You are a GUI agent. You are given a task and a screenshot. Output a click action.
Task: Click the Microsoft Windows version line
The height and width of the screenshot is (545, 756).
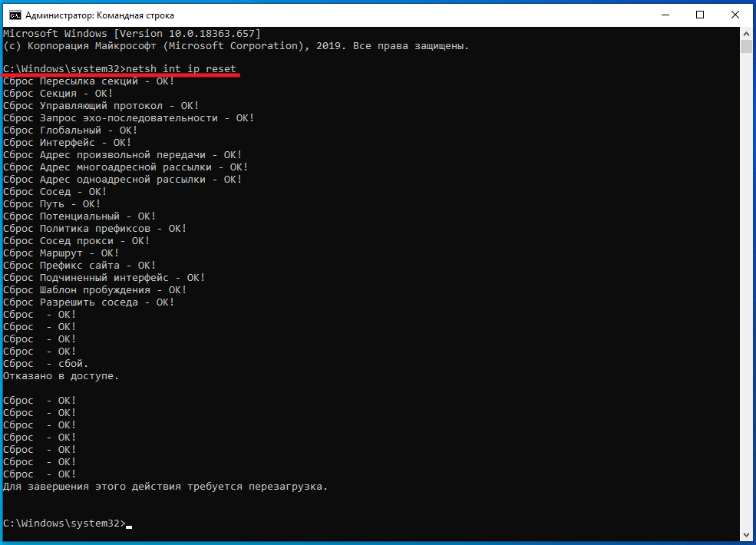click(132, 34)
